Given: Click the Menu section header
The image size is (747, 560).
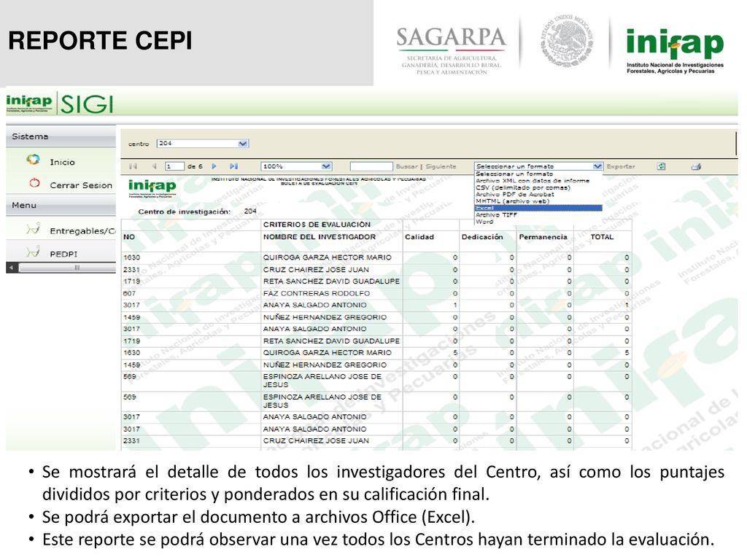Looking at the screenshot, I should (x=61, y=205).
